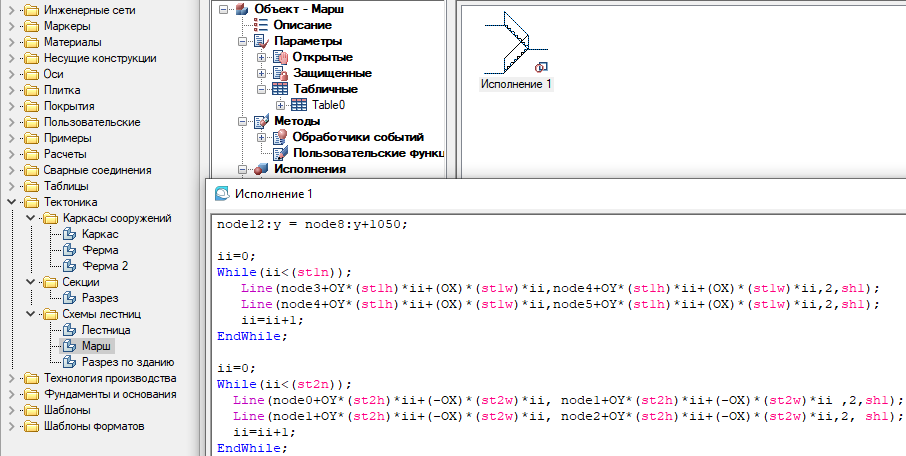
Task: Click the While(ii<(st2n)) code line
Action: [284, 384]
